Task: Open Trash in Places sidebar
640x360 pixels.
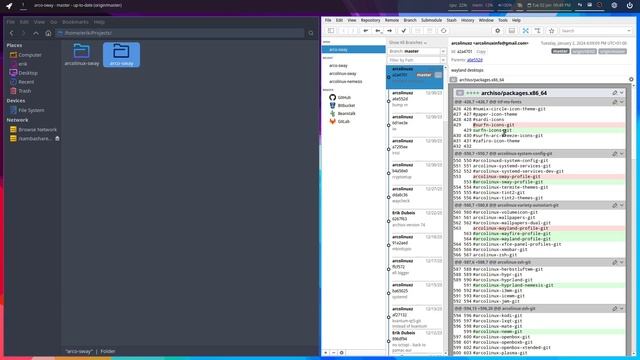Action: click(x=24, y=91)
